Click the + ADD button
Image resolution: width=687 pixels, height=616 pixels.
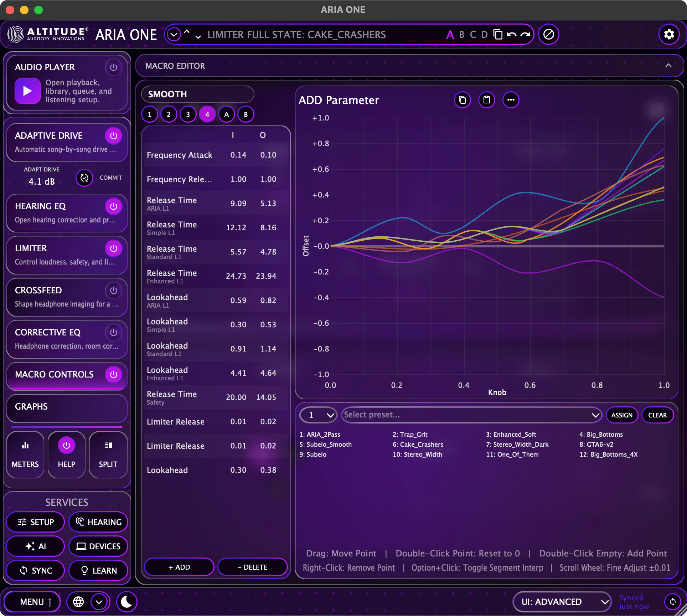pos(179,567)
